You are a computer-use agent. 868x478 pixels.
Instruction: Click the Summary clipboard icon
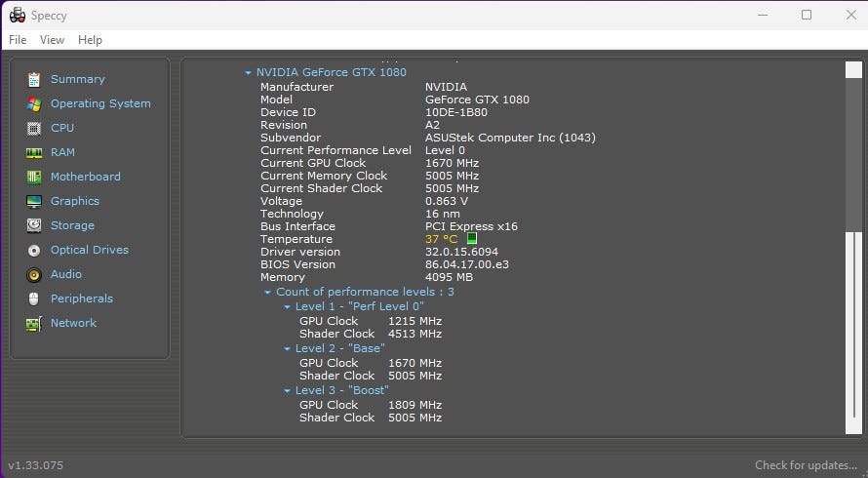tap(34, 80)
